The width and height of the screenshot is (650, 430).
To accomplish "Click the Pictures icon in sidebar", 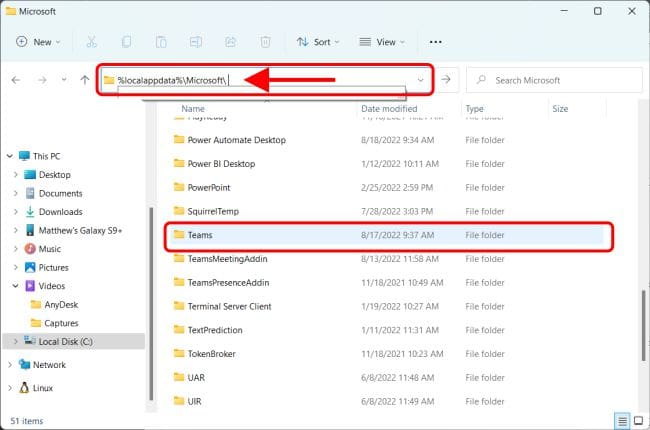I will click(30, 267).
